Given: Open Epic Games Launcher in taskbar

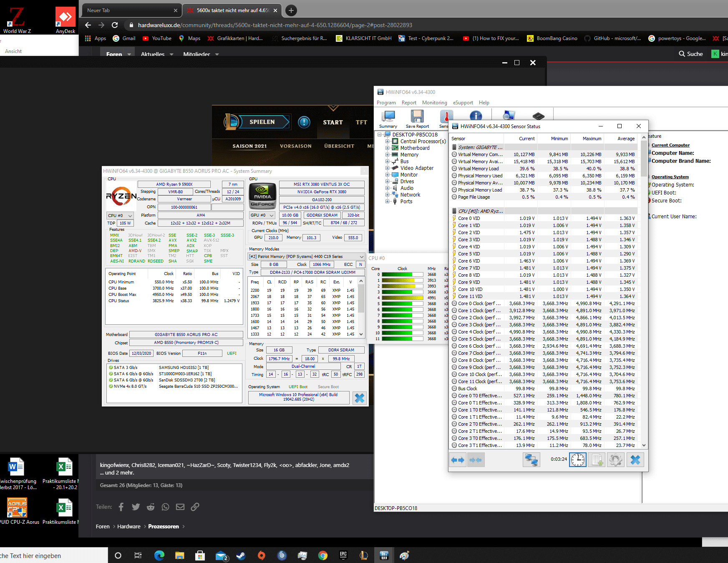Looking at the screenshot, I should 343,555.
